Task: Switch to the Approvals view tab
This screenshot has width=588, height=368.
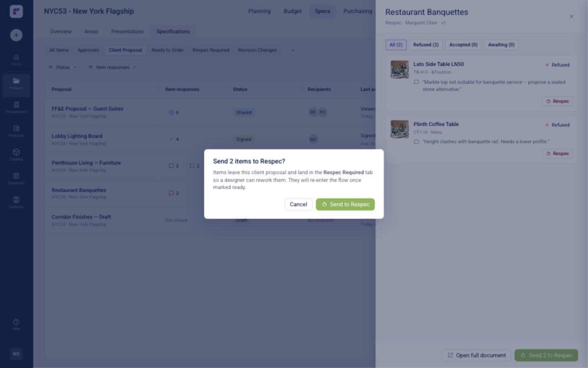Action: (88, 50)
